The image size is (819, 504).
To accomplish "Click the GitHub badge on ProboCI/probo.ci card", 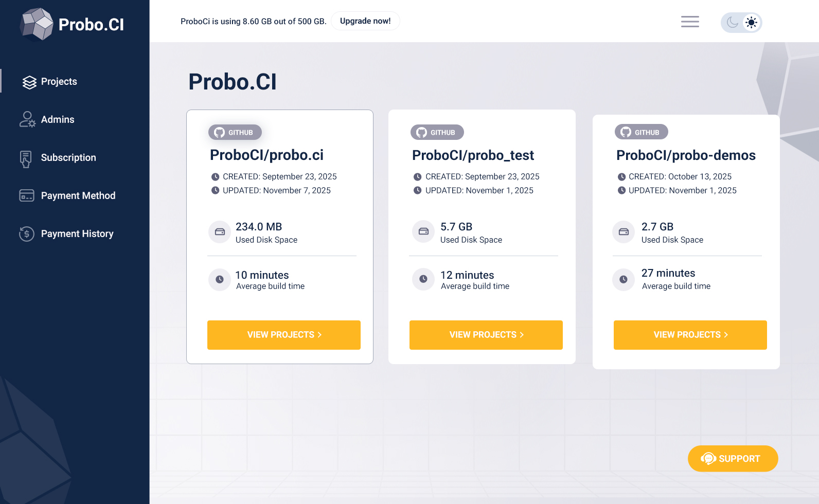I will 235,132.
